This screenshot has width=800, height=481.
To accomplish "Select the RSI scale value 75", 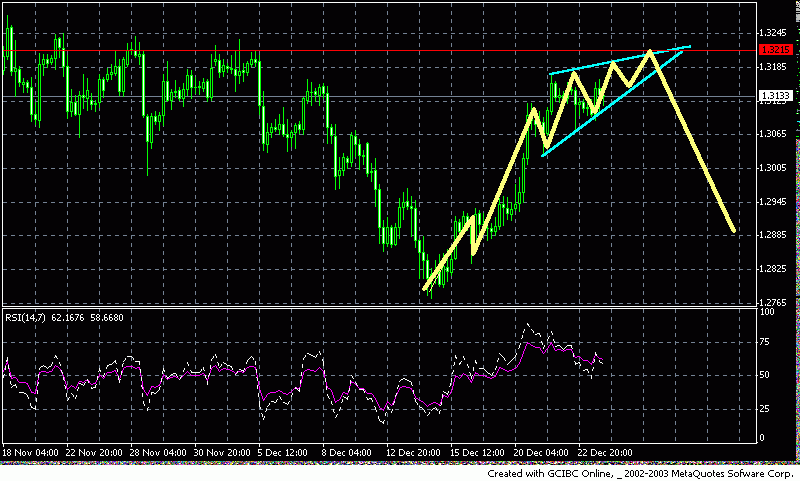I will [764, 342].
